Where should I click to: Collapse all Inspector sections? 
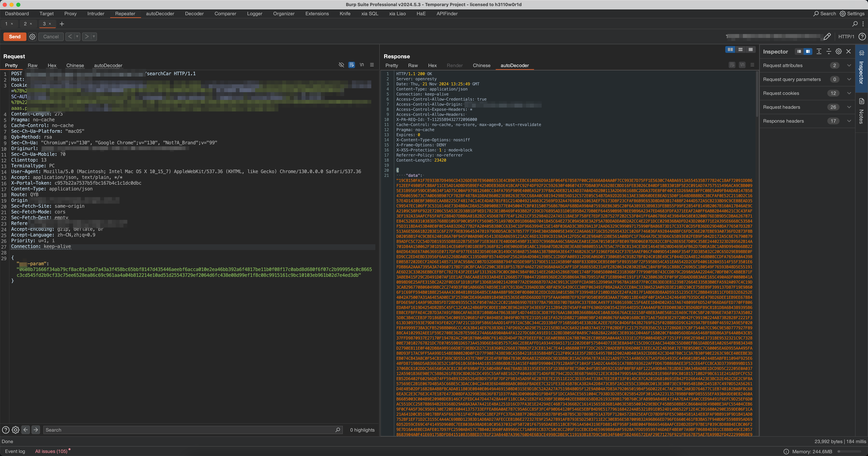click(828, 51)
